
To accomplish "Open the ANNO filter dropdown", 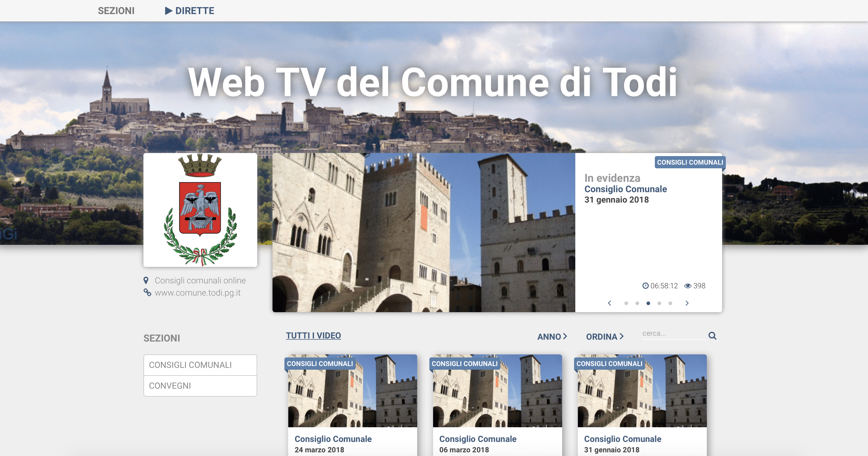I will click(551, 336).
